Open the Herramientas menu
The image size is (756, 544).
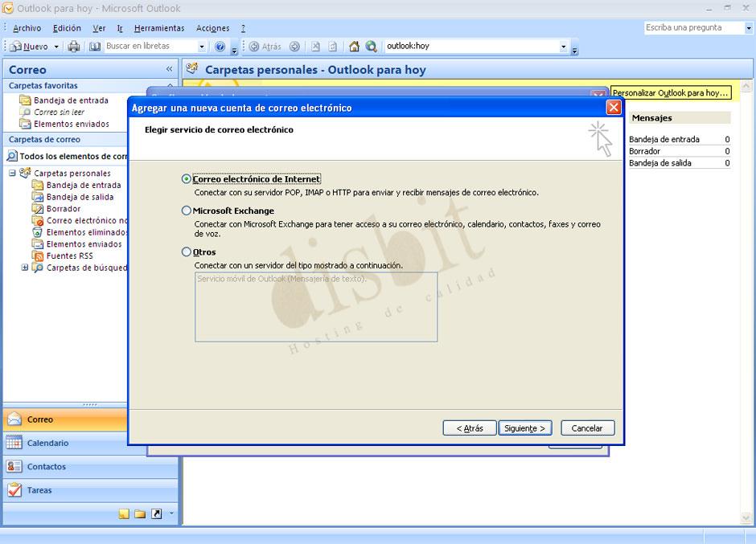tap(158, 27)
